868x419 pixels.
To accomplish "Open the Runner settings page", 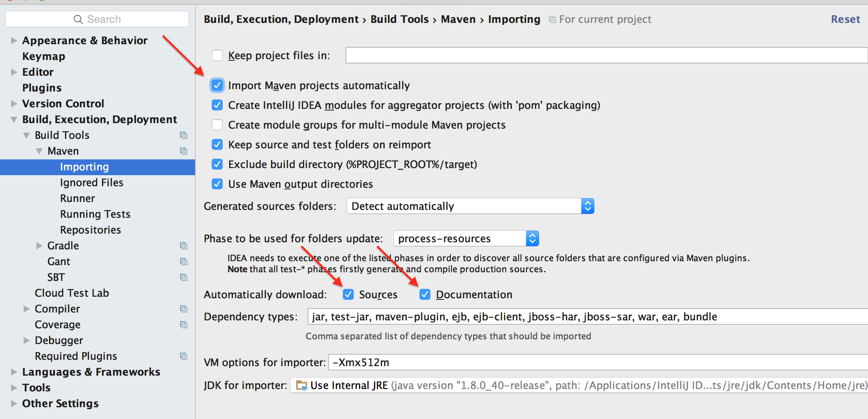I will pos(77,198).
